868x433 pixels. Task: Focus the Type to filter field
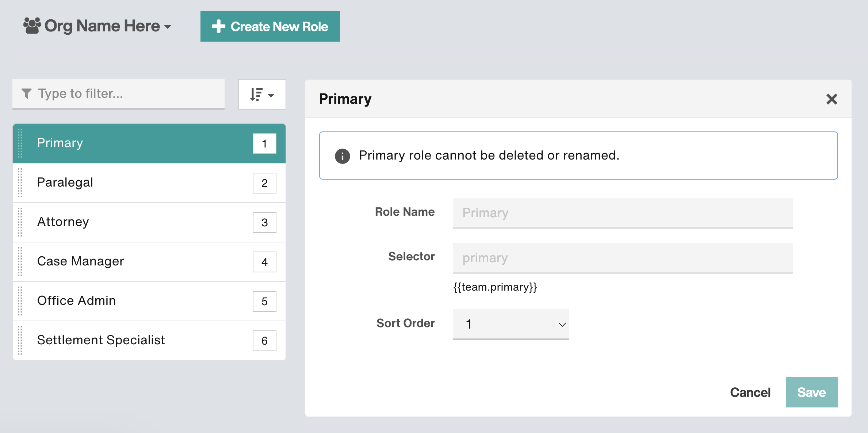(x=118, y=94)
